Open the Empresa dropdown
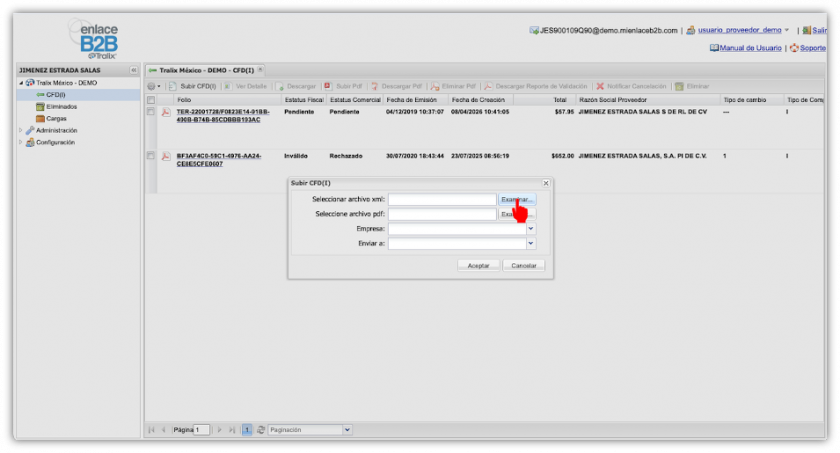 click(x=531, y=228)
